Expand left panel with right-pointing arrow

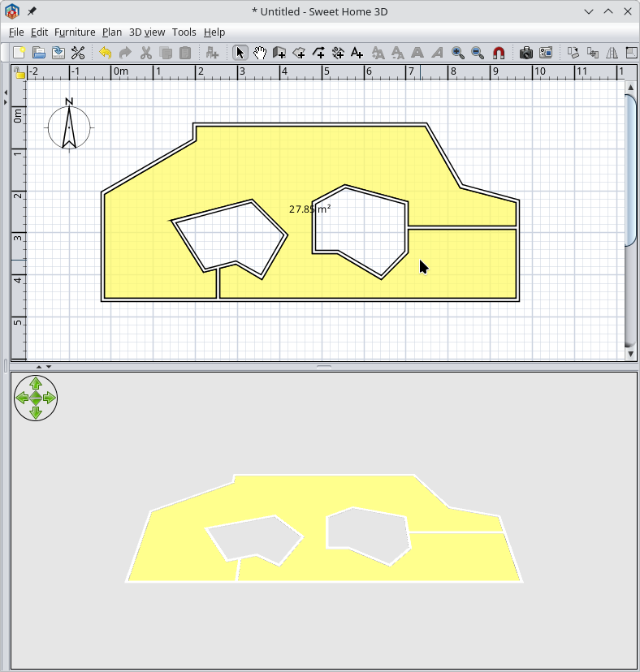pyautogui.click(x=5, y=102)
